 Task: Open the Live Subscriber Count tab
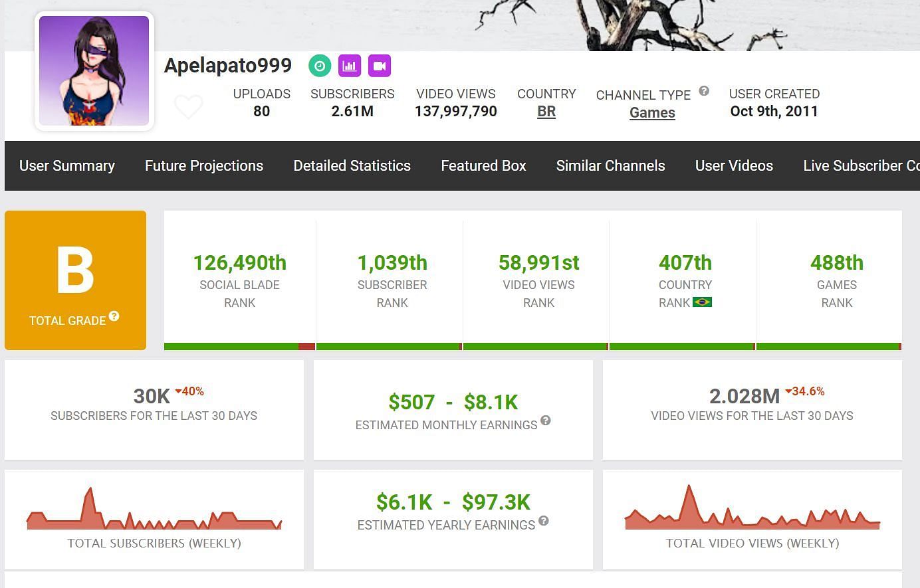point(860,165)
